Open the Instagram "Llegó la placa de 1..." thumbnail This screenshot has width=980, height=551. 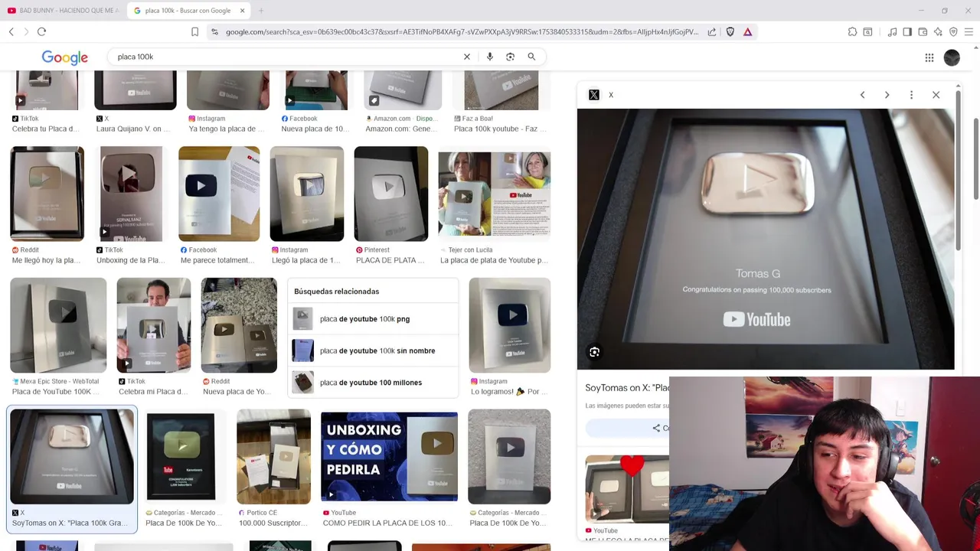306,194
